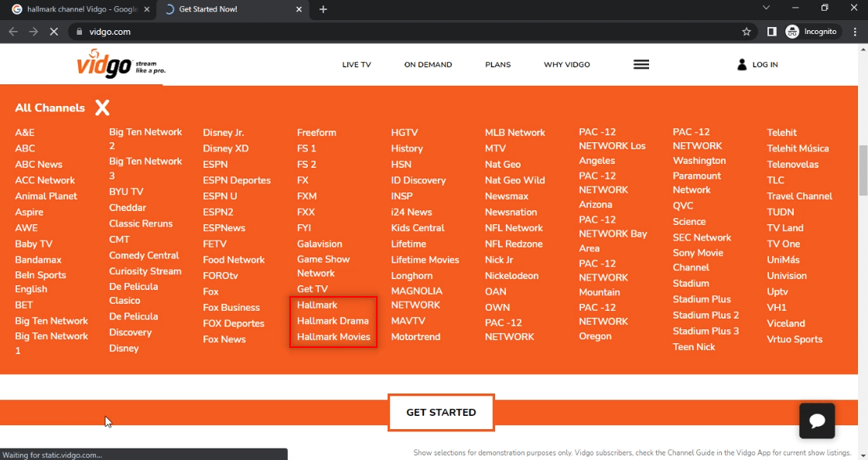Select the Sony Movie Channel entry
This screenshot has height=460, width=868.
(x=698, y=261)
